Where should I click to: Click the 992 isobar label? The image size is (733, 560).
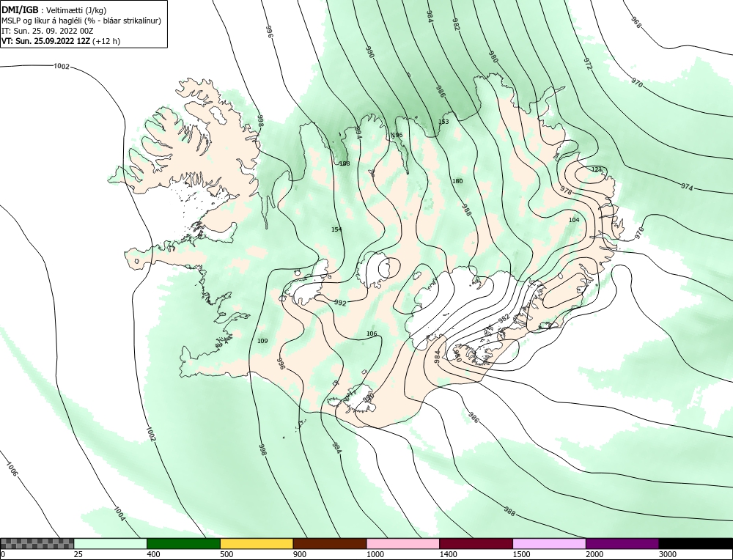coord(340,303)
